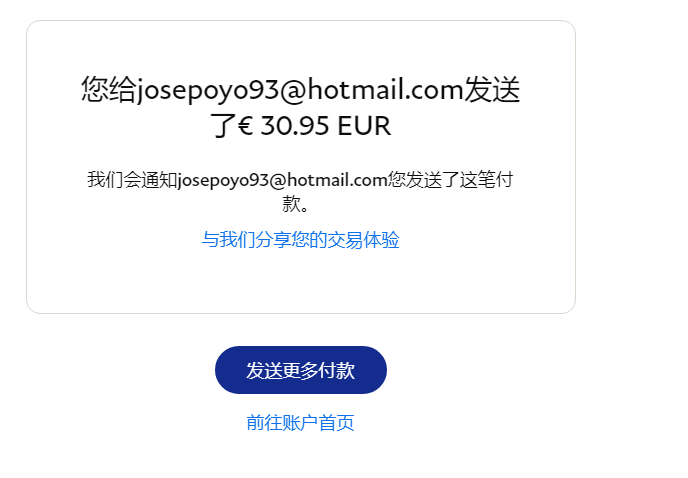The width and height of the screenshot is (688, 478).
Task: Open the 前往账户首页 link
Action: click(x=300, y=423)
